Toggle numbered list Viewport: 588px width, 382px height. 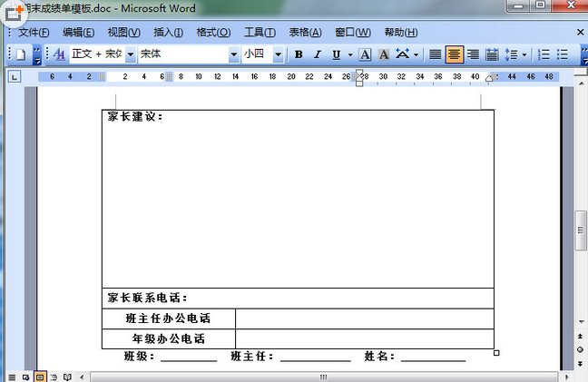point(544,54)
